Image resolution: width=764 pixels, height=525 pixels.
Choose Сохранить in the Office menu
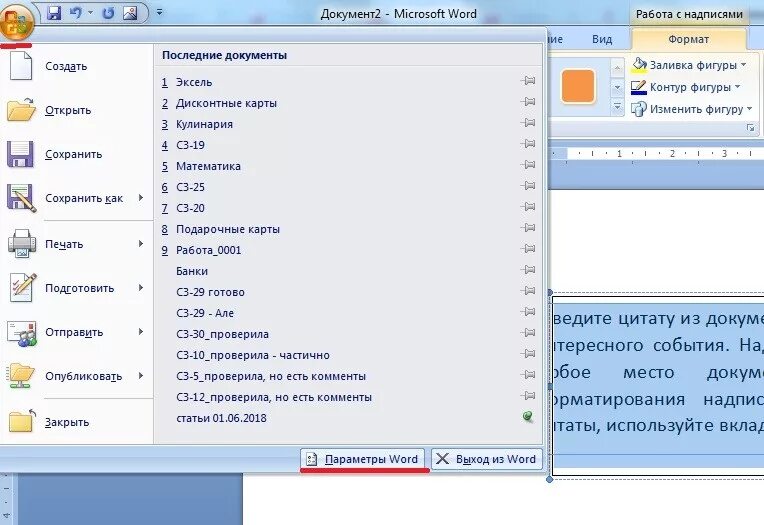tap(76, 154)
